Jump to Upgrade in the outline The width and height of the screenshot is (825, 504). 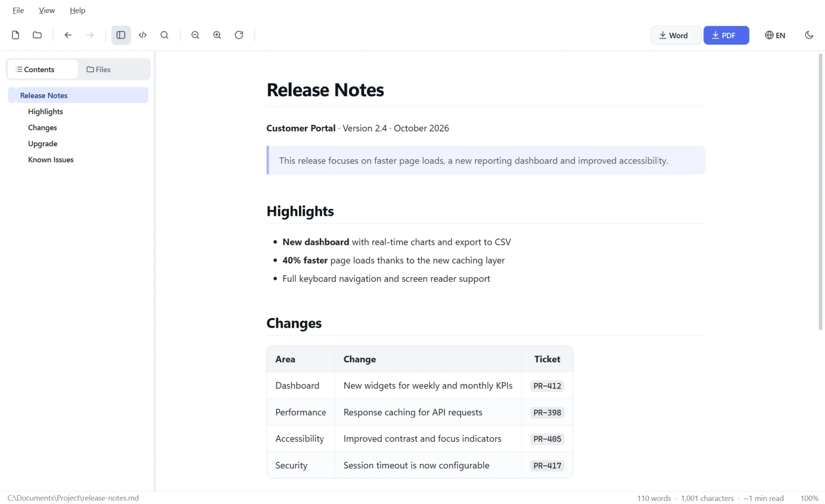point(43,144)
